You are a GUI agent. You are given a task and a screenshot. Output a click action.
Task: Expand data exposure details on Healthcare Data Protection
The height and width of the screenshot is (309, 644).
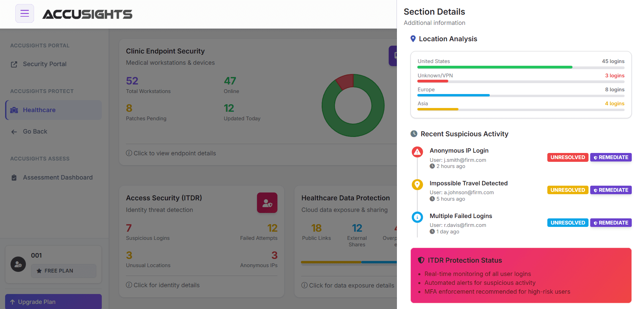tap(348, 285)
